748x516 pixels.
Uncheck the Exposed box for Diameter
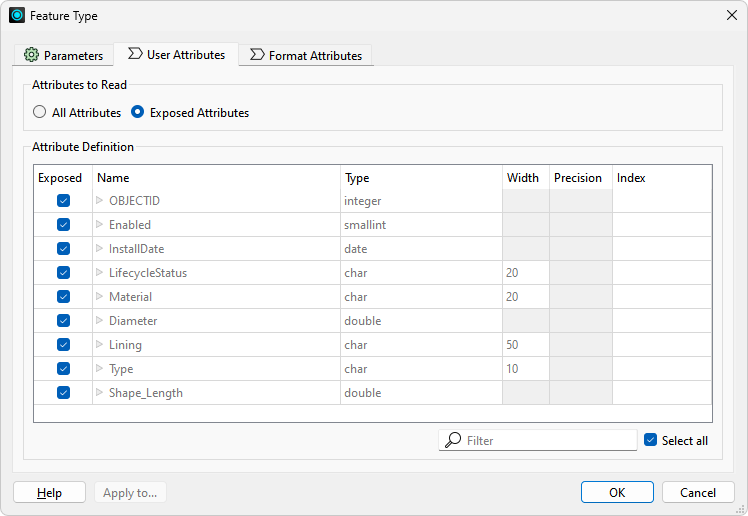coord(63,320)
